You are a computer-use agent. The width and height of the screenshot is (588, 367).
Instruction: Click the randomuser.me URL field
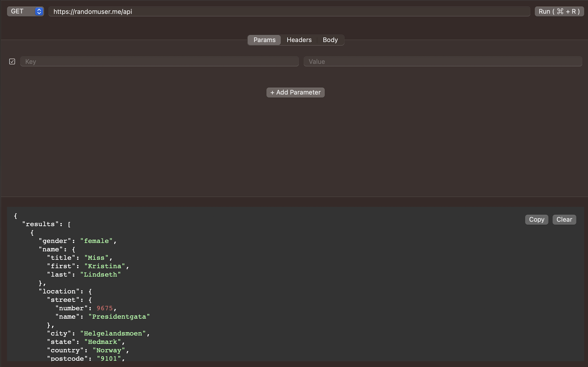(289, 11)
